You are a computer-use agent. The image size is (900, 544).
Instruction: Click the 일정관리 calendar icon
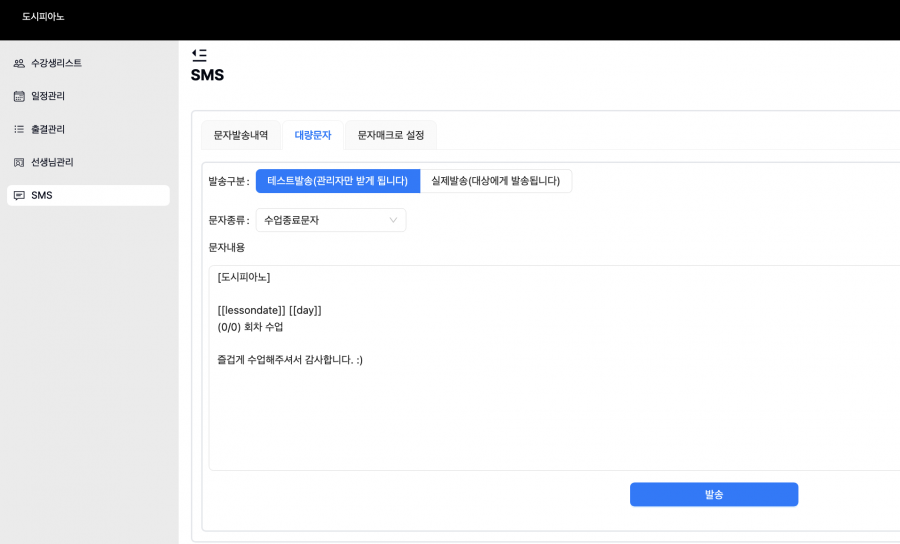click(x=19, y=96)
